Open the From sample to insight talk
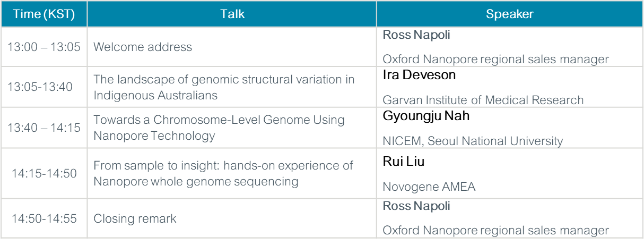644x245 pixels. pos(223,173)
